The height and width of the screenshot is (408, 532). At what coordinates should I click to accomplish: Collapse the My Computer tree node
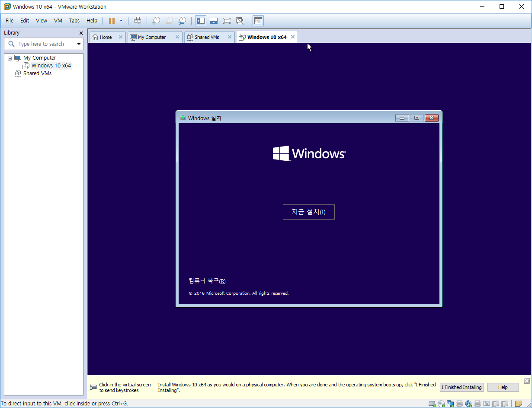click(10, 58)
